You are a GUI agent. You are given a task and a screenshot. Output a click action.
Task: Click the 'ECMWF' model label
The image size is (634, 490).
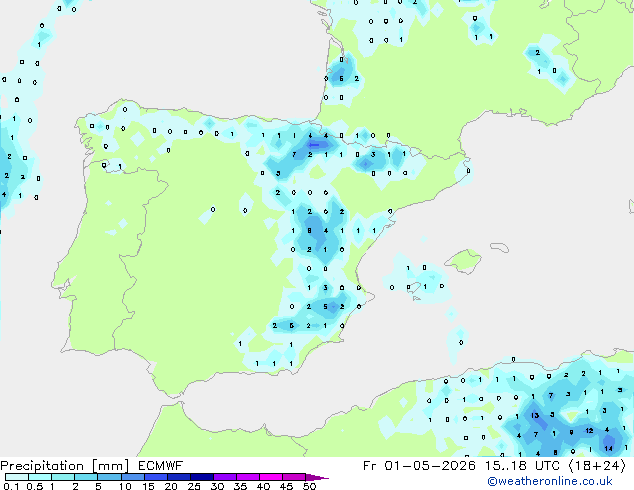tap(161, 466)
